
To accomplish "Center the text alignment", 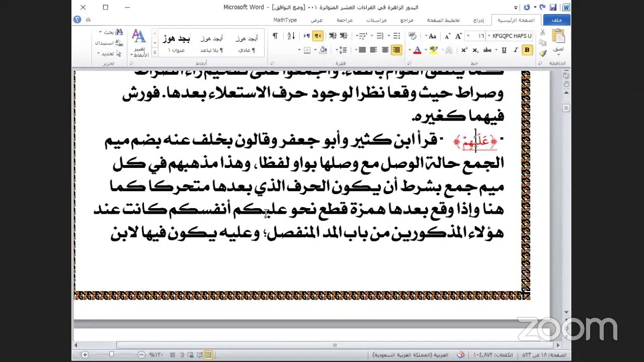I will [385, 50].
